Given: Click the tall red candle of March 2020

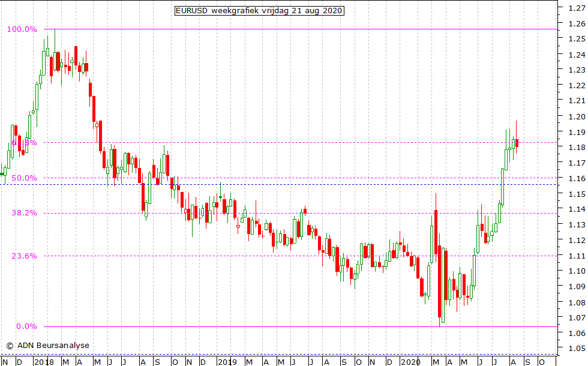Looking at the screenshot, I should pos(439,281).
